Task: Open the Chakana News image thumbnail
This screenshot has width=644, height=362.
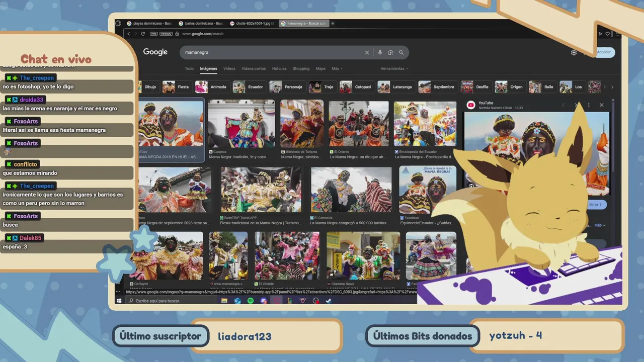Action: pos(363,255)
